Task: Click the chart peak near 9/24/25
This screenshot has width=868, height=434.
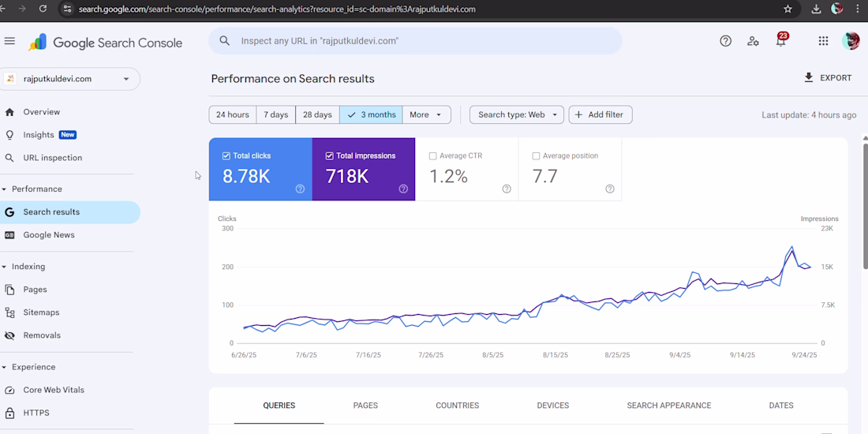Action: tap(791, 248)
